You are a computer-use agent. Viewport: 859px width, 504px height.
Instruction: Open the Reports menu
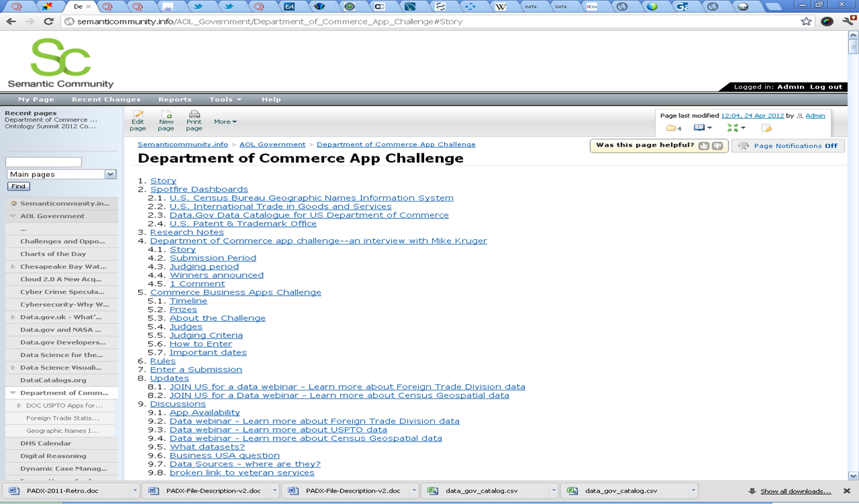coord(175,99)
